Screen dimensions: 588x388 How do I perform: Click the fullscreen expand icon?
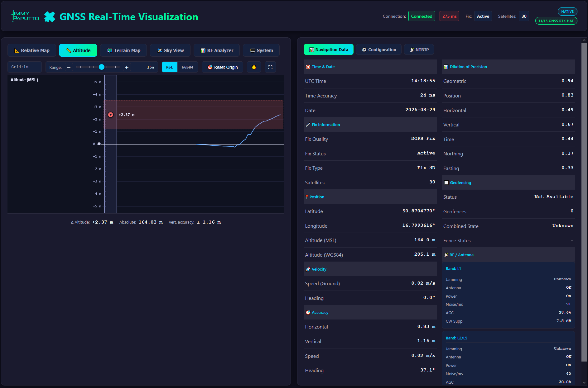point(270,67)
